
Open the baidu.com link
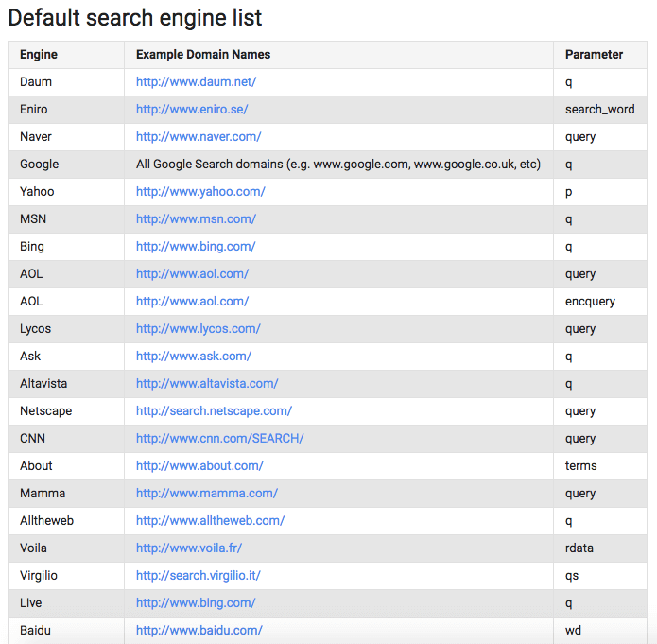pyautogui.click(x=199, y=630)
